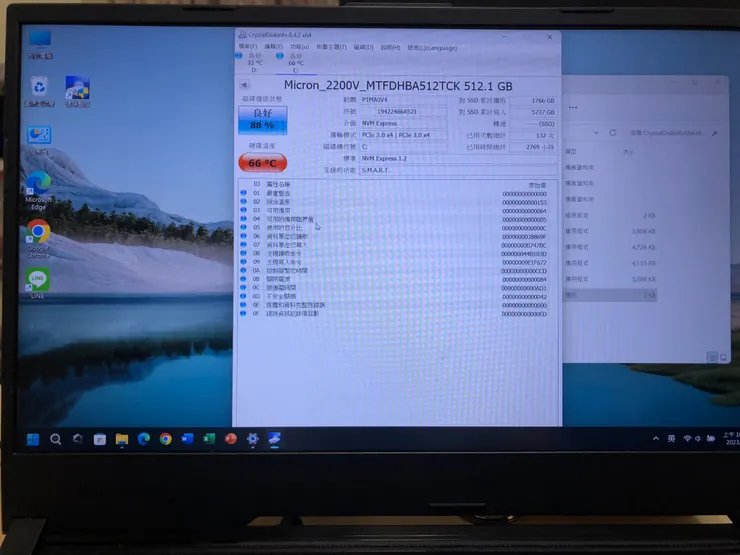Click status dot of attribute row 0B
This screenshot has width=740, height=555.
pos(244,278)
